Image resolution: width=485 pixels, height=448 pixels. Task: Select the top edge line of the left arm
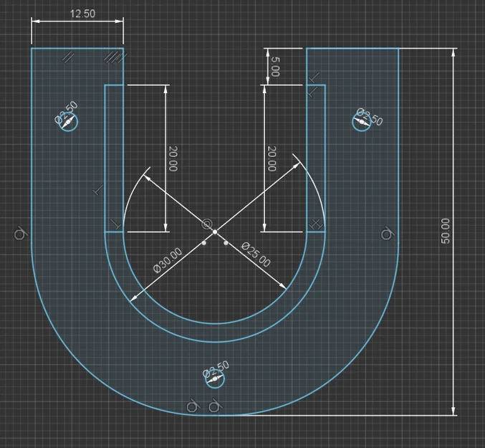tap(77, 48)
